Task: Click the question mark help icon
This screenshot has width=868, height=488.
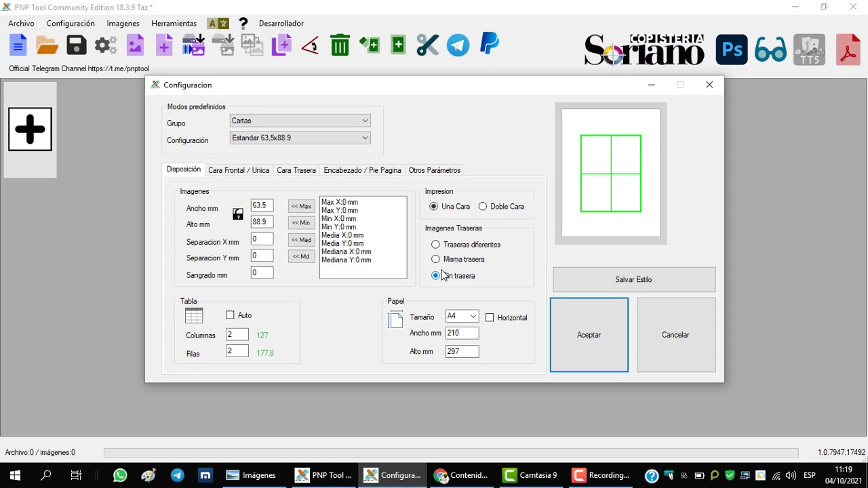Action: [243, 23]
